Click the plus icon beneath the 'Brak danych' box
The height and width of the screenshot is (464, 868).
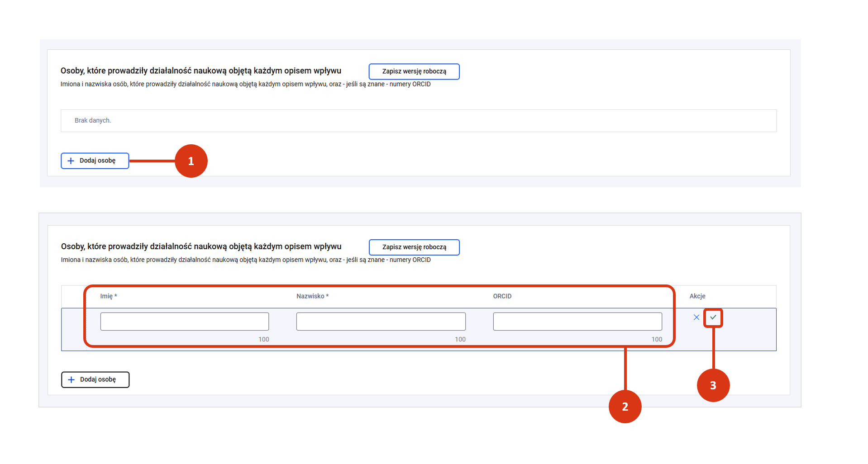[x=71, y=161]
